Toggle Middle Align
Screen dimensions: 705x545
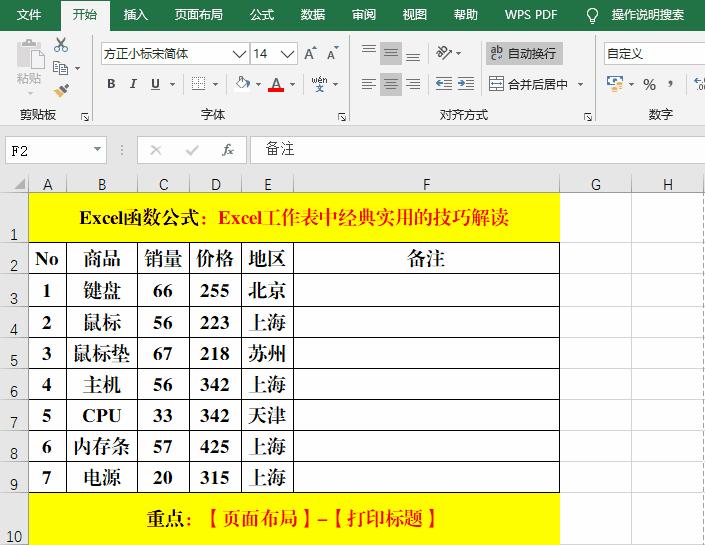(391, 53)
